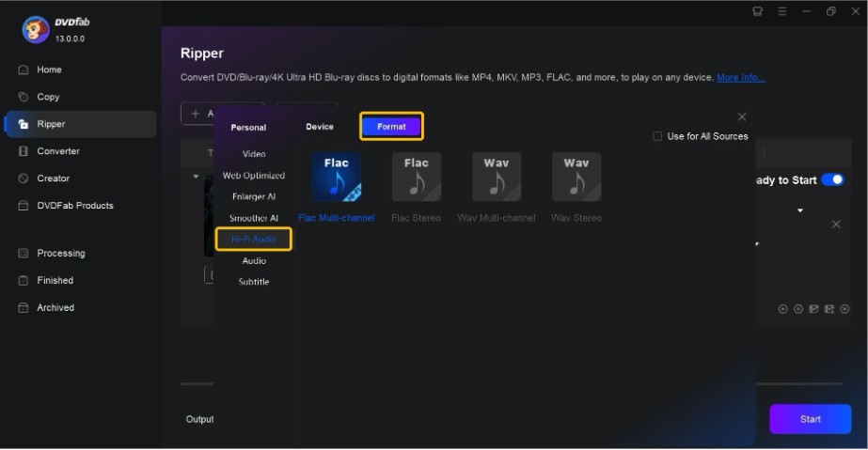Show the Finished tasks list
Viewport: 868px width, 450px height.
point(55,280)
